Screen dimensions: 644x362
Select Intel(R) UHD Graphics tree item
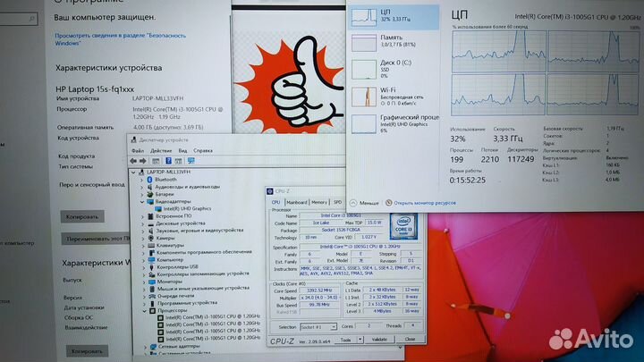187,209
